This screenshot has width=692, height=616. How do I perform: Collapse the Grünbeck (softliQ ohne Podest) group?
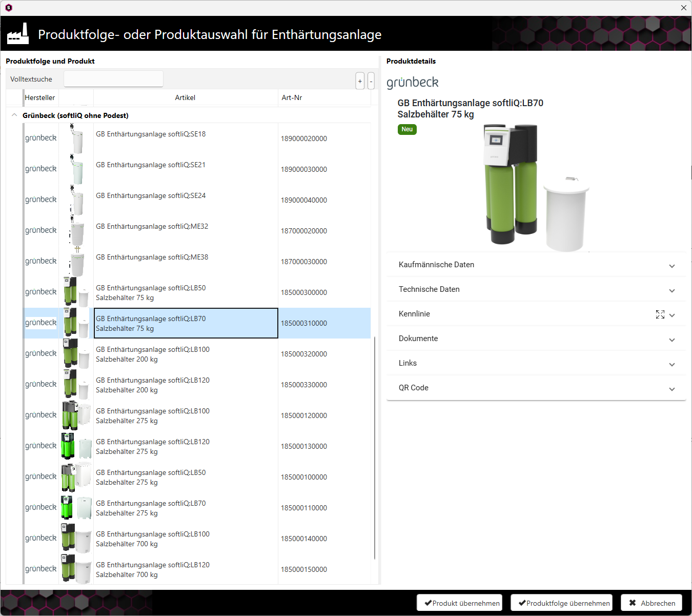click(14, 115)
